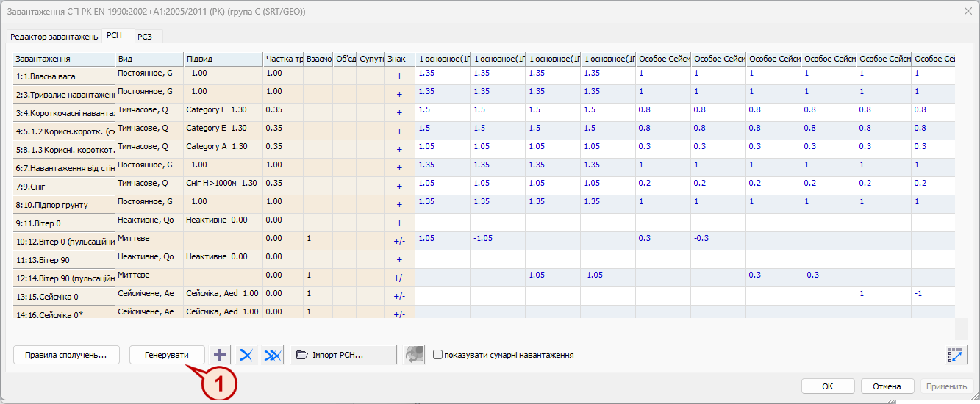Image resolution: width=980 pixels, height=404 pixels.
Task: Click the table transpose icon at bottom right
Action: click(x=956, y=355)
